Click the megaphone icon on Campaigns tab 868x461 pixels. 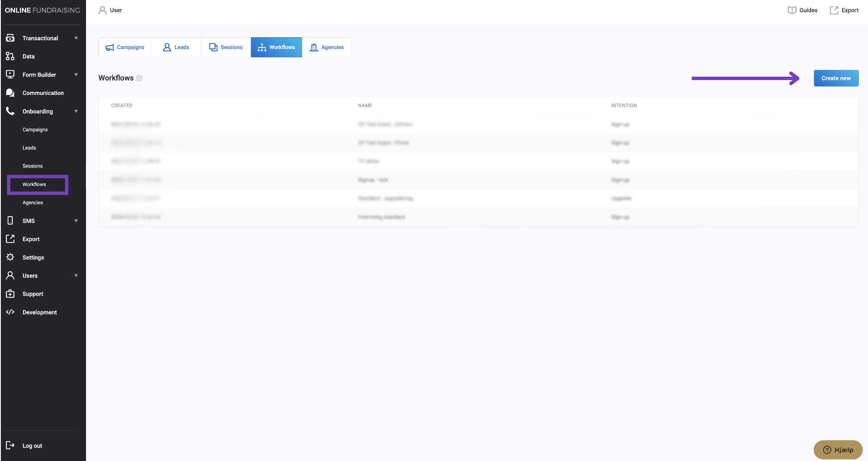point(109,47)
